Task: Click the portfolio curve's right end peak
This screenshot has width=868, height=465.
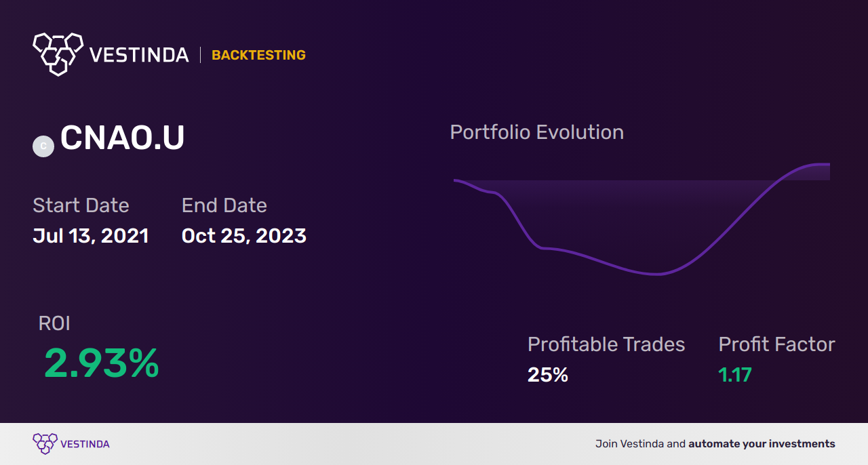Action: click(x=821, y=165)
